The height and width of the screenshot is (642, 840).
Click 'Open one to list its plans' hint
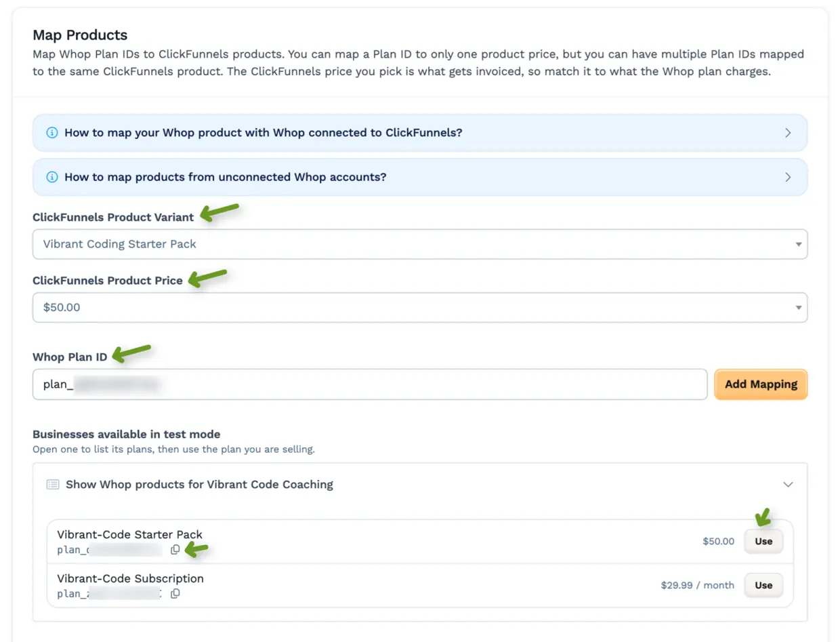click(173, 449)
